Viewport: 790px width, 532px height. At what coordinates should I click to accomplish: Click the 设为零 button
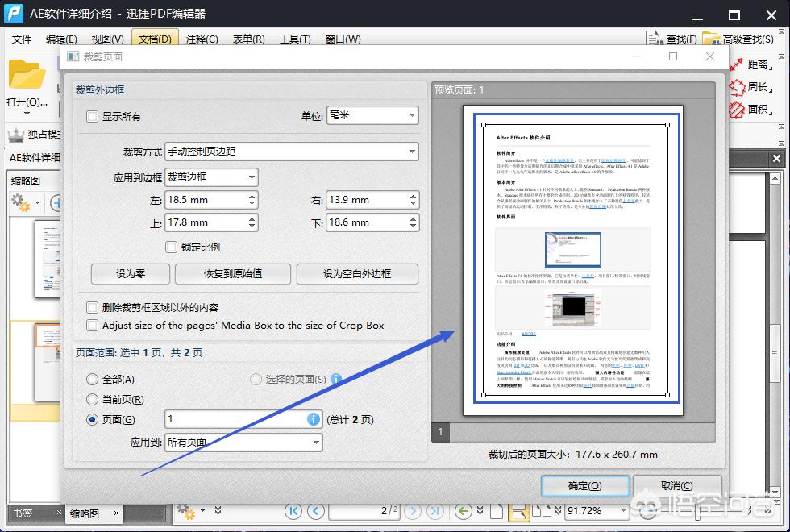130,273
